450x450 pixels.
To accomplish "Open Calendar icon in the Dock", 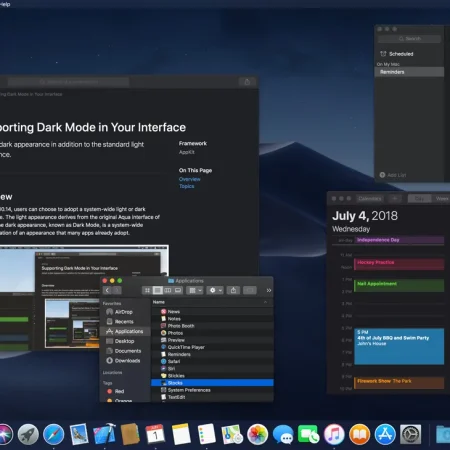I will [155, 434].
